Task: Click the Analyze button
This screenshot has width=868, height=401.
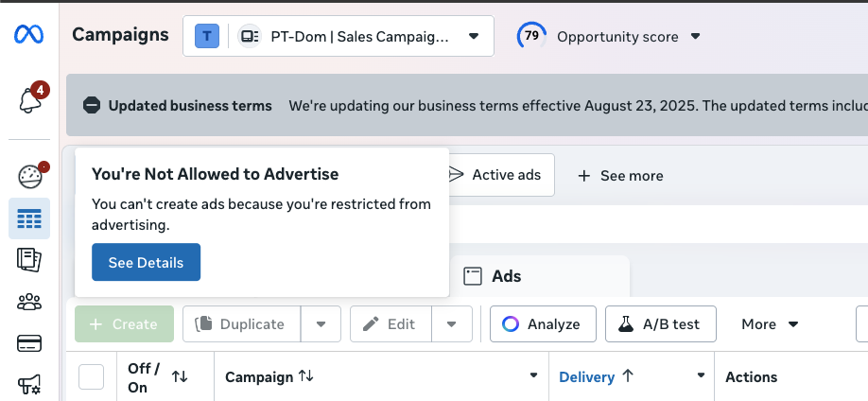Action: [x=542, y=324]
